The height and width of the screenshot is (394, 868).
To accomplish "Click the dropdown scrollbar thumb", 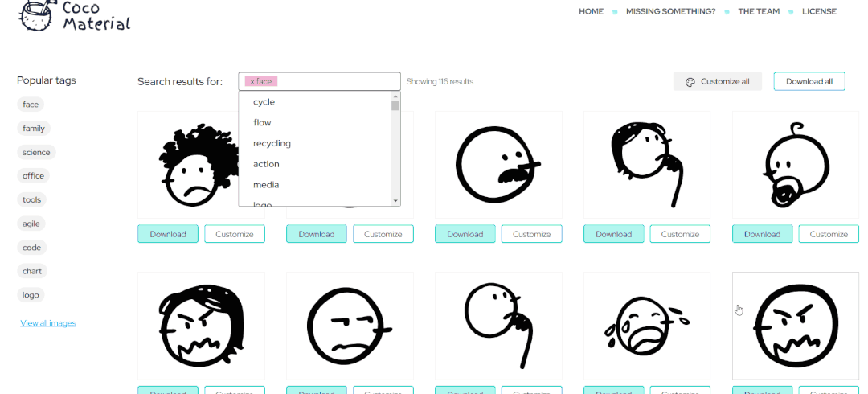I will [395, 106].
